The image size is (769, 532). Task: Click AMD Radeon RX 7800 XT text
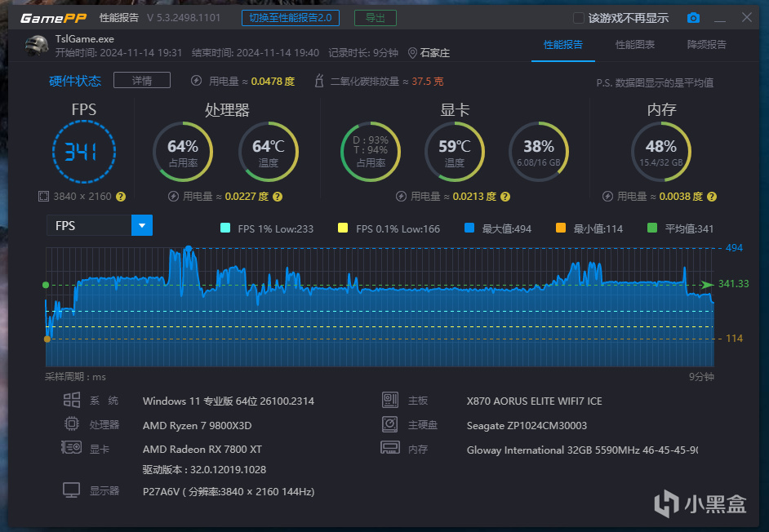coord(202,449)
